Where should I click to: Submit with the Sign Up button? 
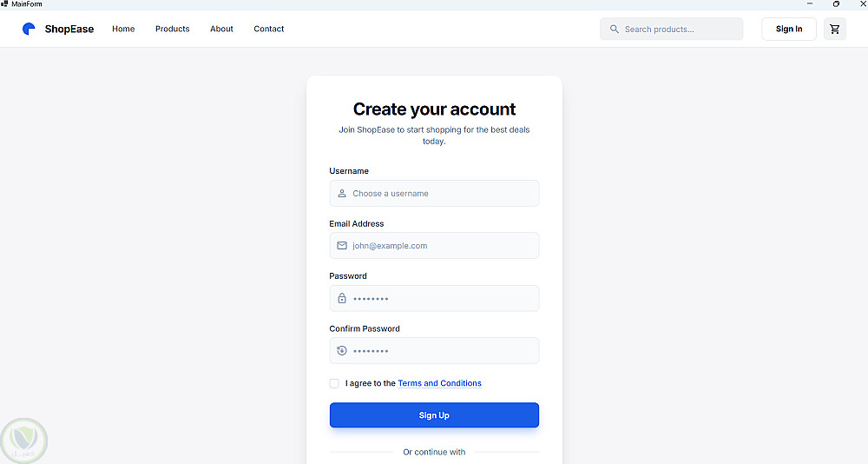tap(434, 415)
